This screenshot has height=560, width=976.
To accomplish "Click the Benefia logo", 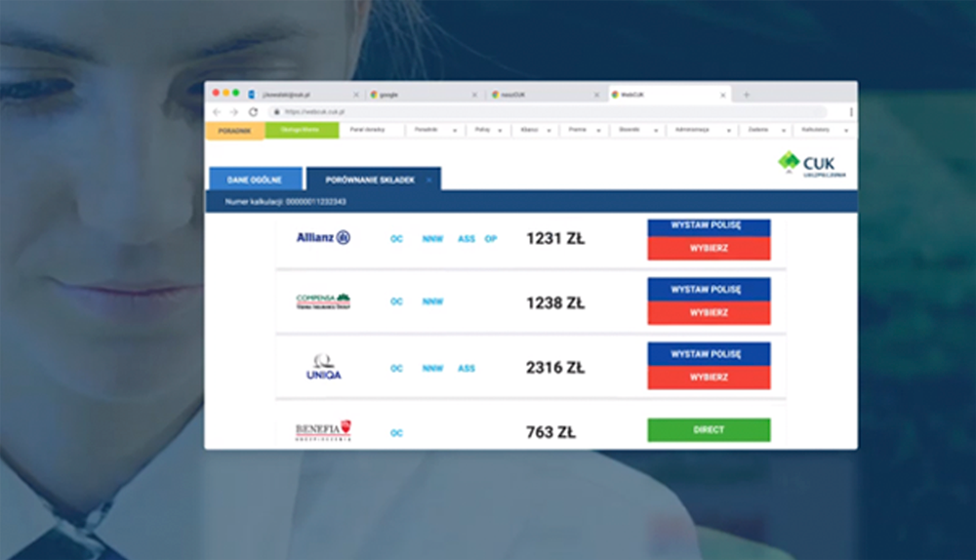I will (x=323, y=430).
